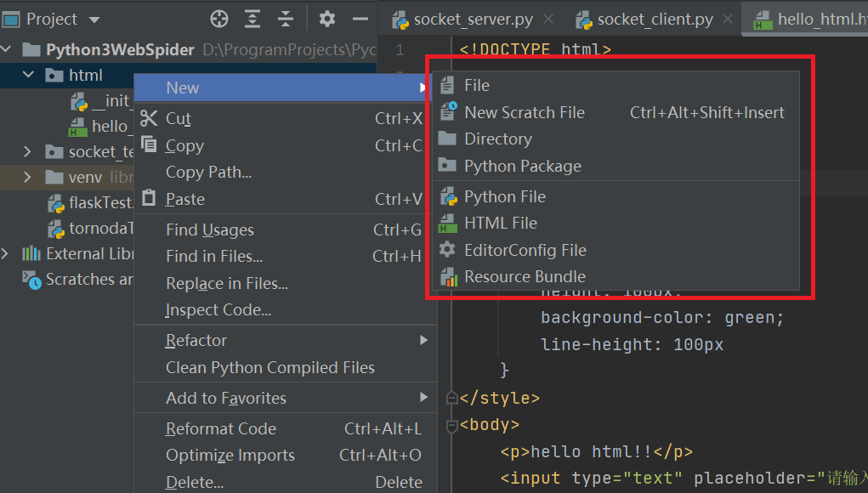Click Copy Path in context menu
Viewport: 868px width, 493px height.
click(208, 173)
